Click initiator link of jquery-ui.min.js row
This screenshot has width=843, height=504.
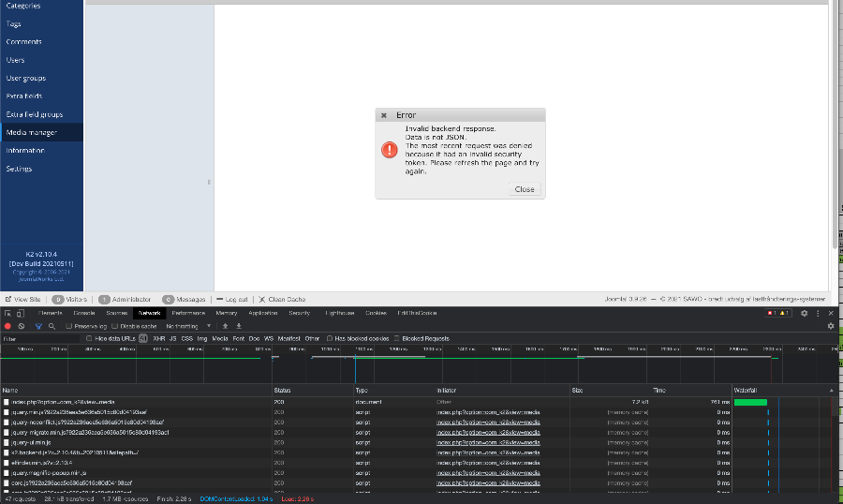point(488,443)
